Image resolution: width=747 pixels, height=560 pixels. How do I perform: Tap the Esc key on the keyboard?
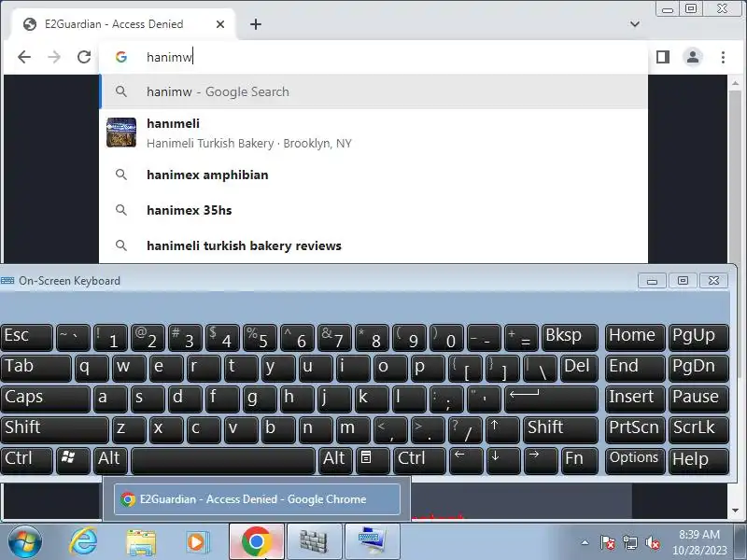pos(27,337)
